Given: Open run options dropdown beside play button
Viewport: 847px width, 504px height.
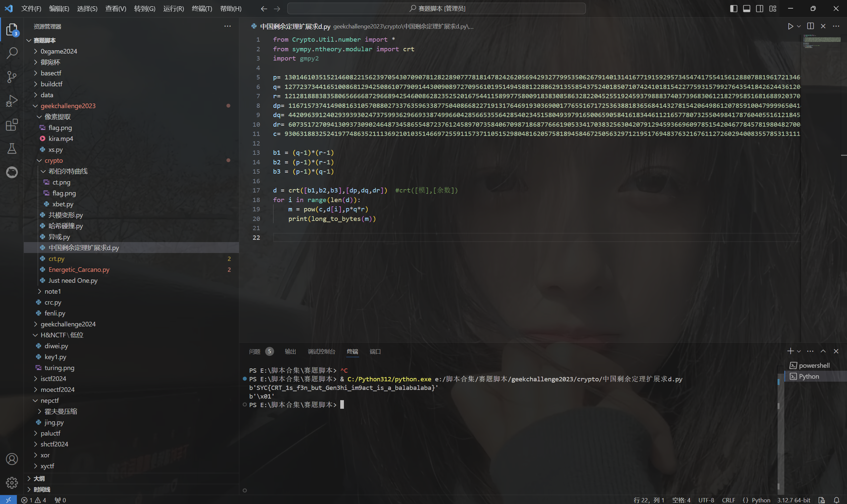Looking at the screenshot, I should click(799, 26).
